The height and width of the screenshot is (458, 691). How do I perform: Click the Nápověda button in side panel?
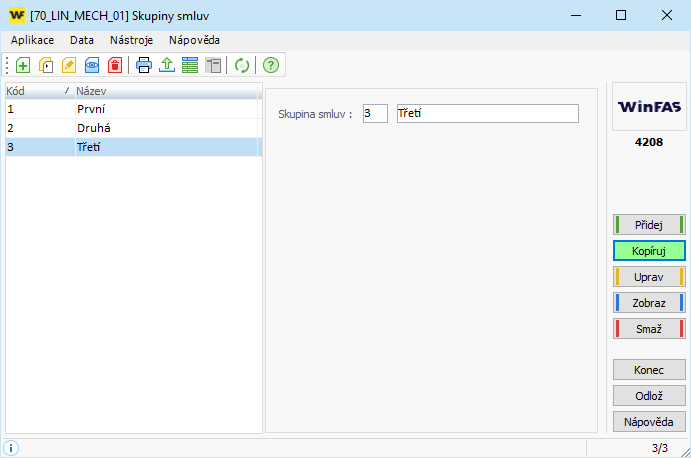point(649,422)
